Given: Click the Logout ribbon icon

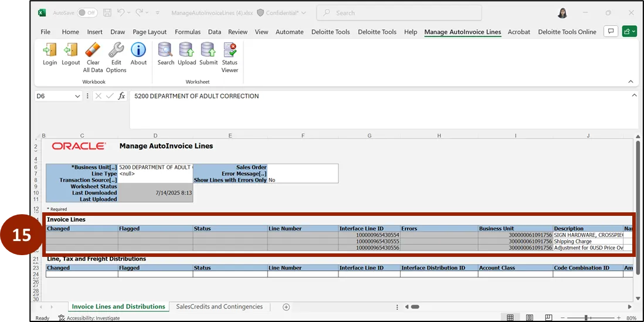Looking at the screenshot, I should (x=71, y=55).
